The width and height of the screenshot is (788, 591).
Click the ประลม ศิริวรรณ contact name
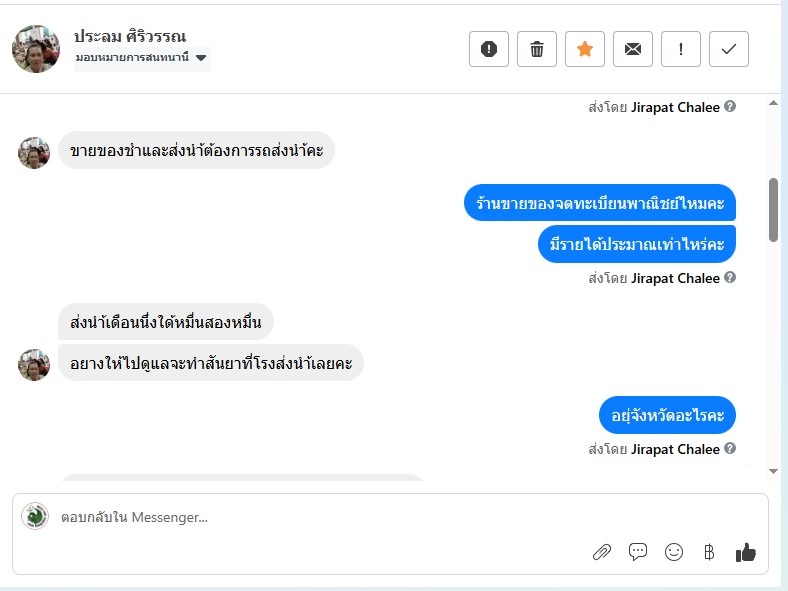(x=130, y=36)
